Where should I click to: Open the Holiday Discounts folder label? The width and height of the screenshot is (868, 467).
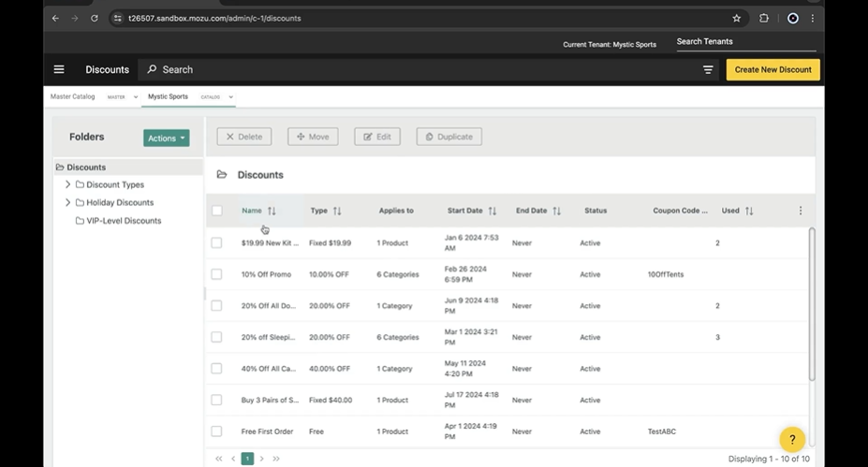click(120, 202)
